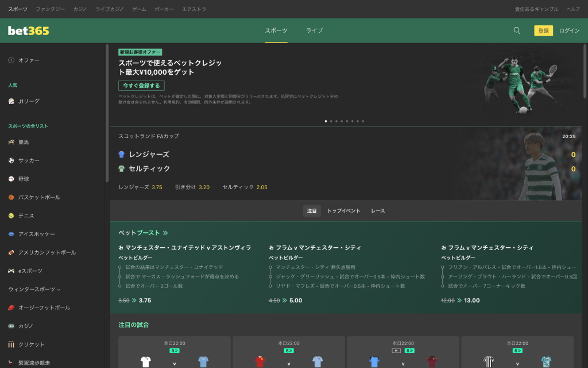Click the 競馬 horse racing icon
The image size is (588, 368).
[11, 142]
